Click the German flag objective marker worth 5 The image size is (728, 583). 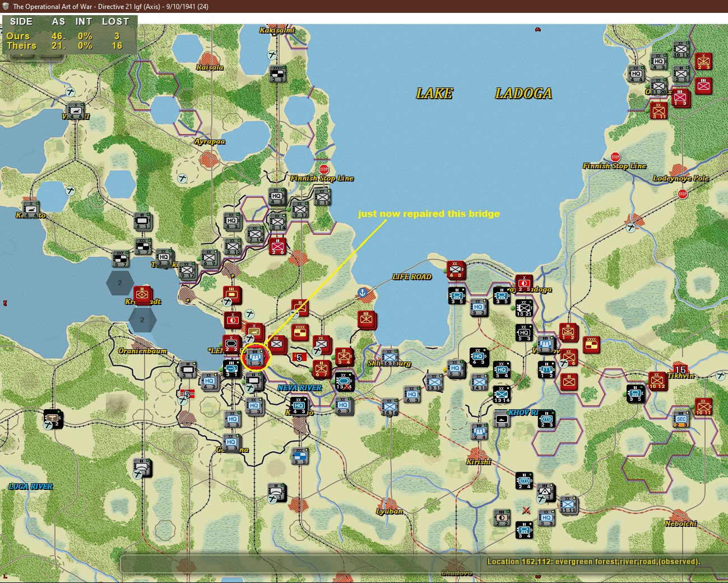pos(187,394)
